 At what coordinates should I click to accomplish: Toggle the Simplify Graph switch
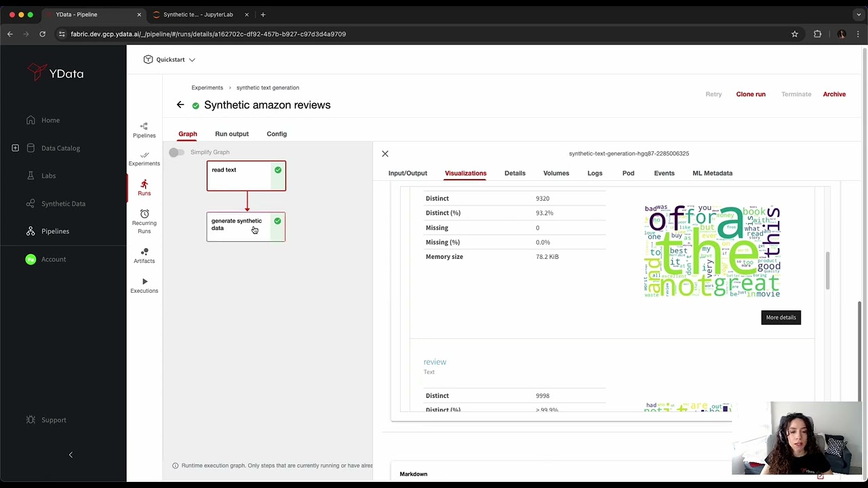176,152
